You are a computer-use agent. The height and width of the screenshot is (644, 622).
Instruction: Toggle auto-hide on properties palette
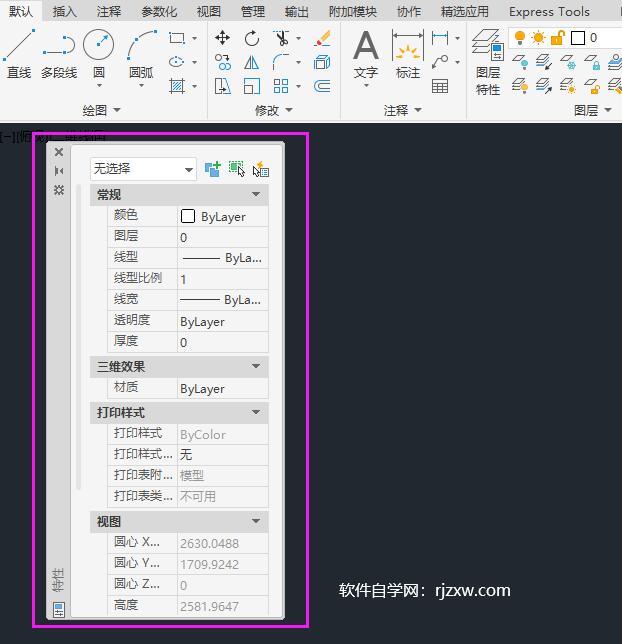59,171
